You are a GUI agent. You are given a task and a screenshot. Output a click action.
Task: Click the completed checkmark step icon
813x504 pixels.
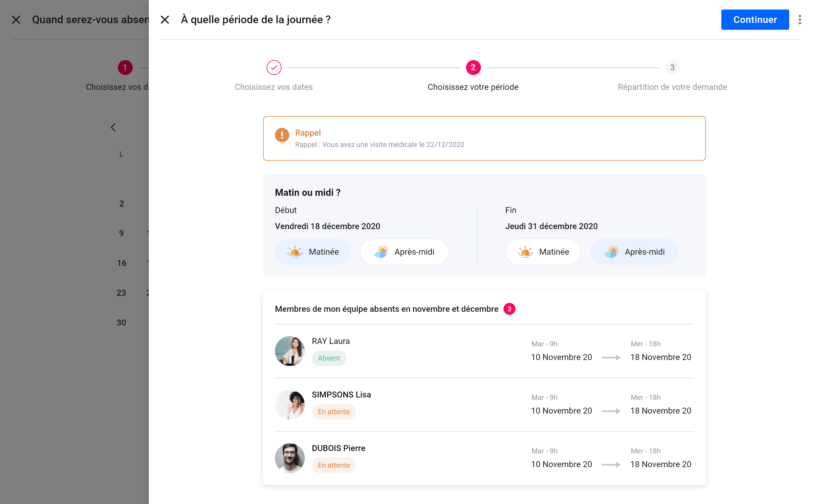tap(274, 68)
